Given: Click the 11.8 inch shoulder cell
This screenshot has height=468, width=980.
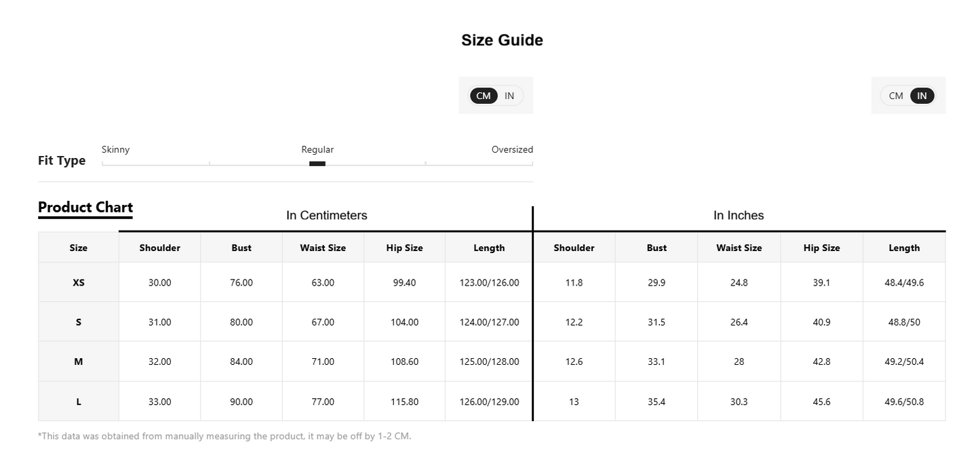Looking at the screenshot, I should click(574, 282).
